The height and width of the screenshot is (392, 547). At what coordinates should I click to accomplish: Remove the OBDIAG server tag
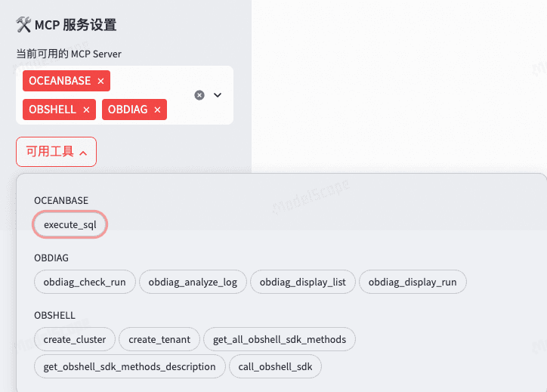click(157, 110)
